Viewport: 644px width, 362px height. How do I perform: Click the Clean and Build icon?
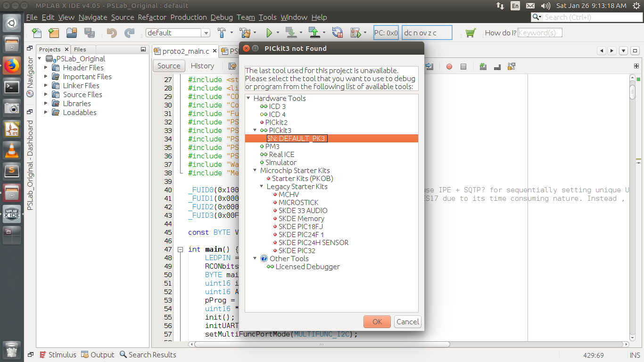point(245,33)
